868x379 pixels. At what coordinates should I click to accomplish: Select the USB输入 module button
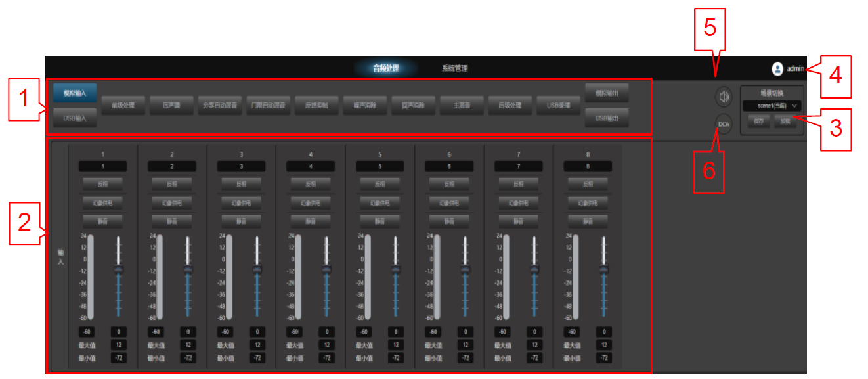click(75, 118)
